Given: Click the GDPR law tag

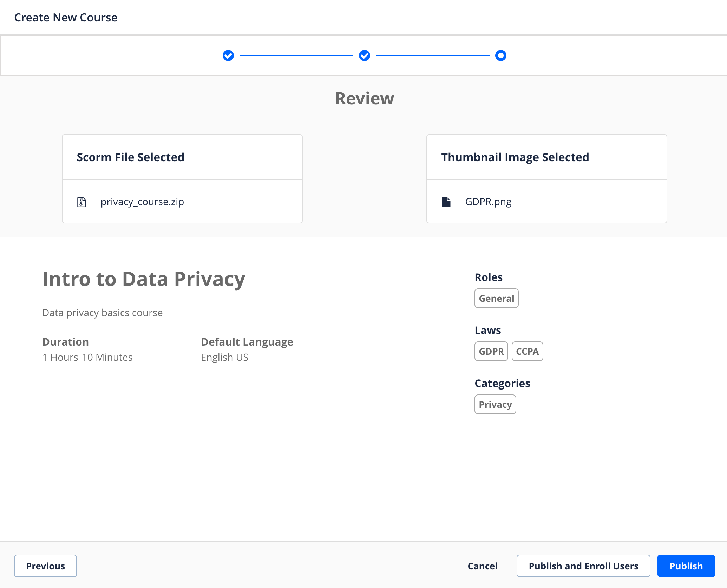Looking at the screenshot, I should click(491, 351).
